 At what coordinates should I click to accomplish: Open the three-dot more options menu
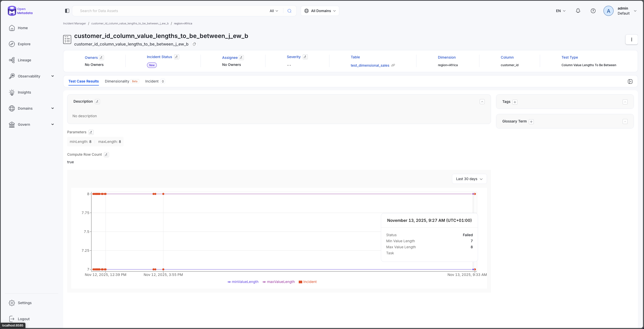click(631, 39)
